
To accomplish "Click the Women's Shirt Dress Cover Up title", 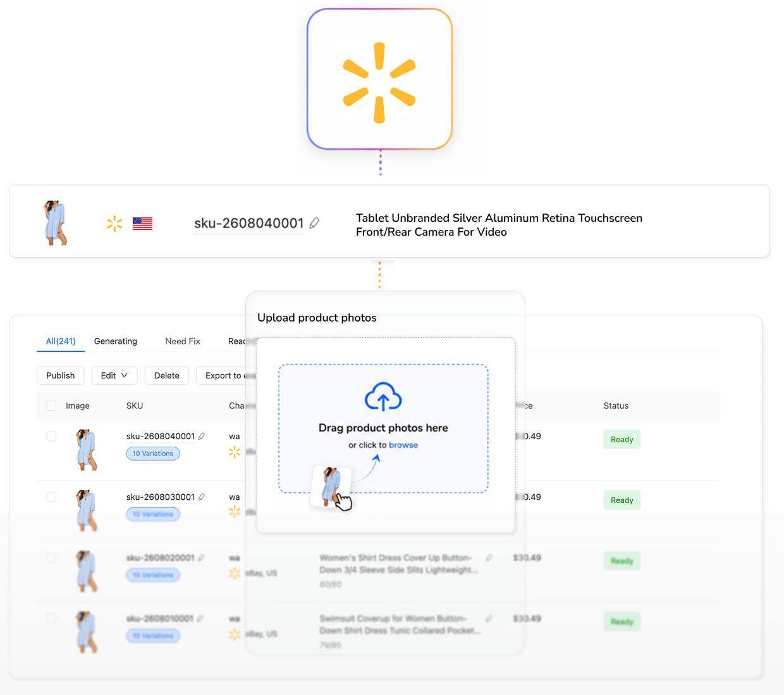I will point(399,564).
